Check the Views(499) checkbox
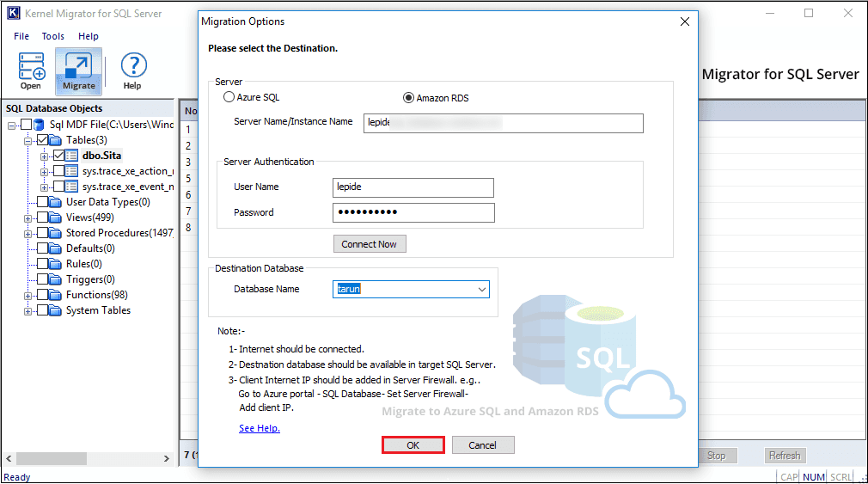The image size is (868, 484). point(42,217)
